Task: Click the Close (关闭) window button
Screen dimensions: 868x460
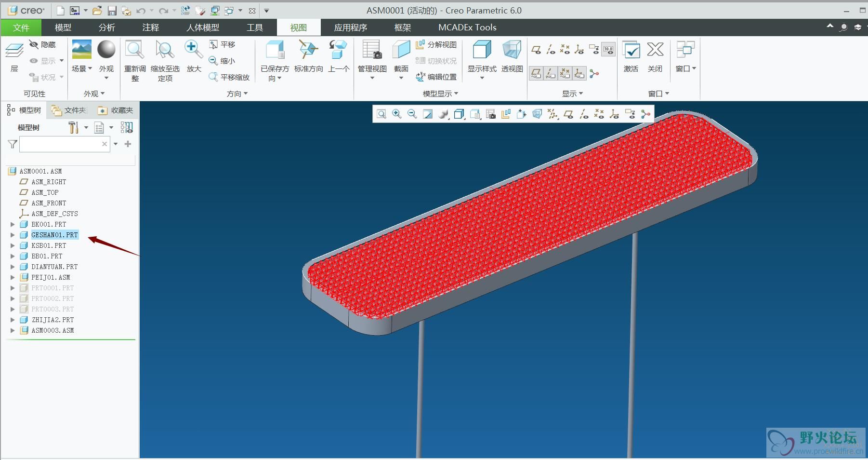Action: (655, 57)
